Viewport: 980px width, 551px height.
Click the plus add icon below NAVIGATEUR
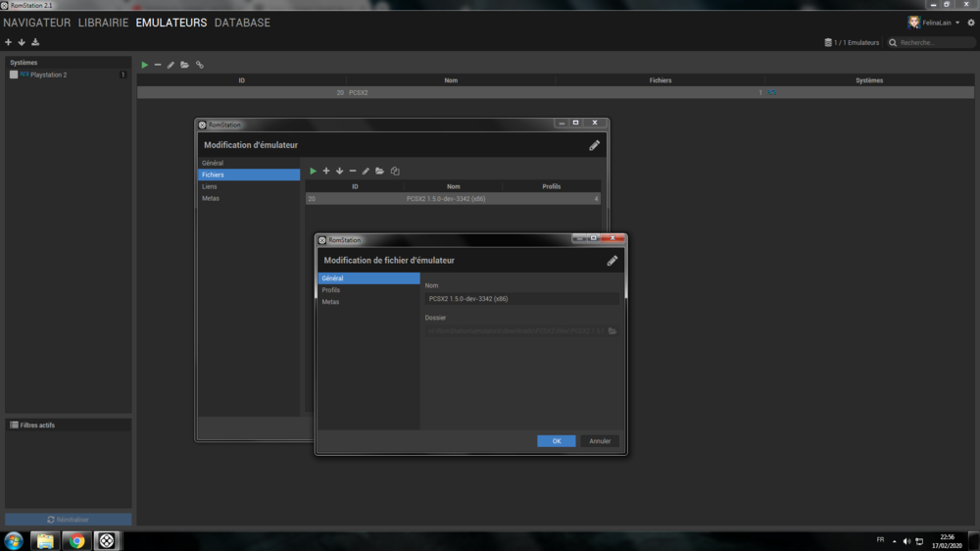[x=8, y=42]
